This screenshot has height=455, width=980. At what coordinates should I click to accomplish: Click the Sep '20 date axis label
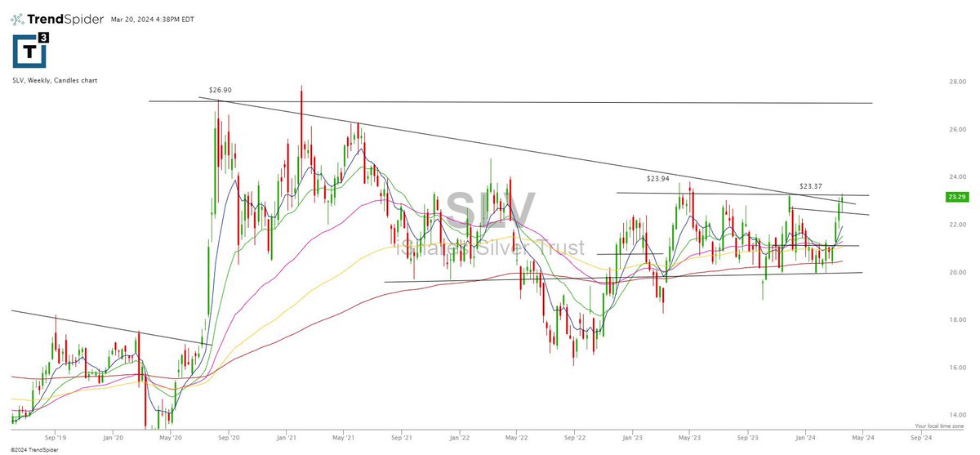[229, 438]
